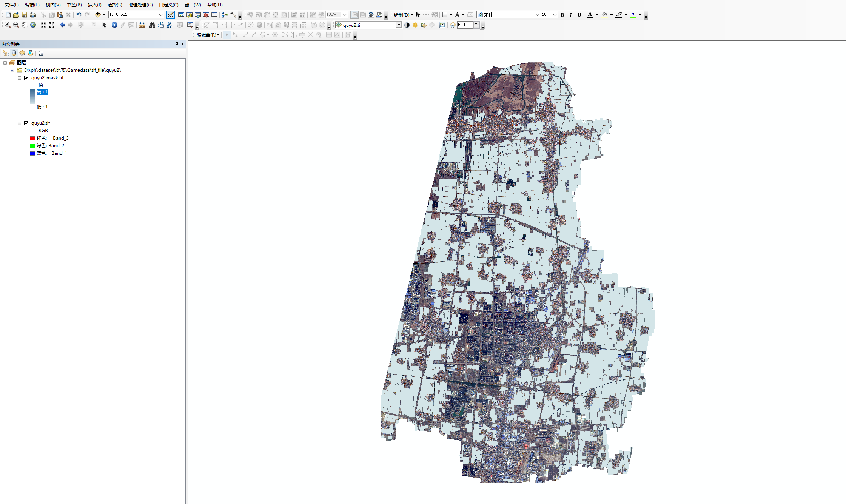The image size is (846, 504).
Task: Select the Zoom In tool
Action: click(x=7, y=25)
